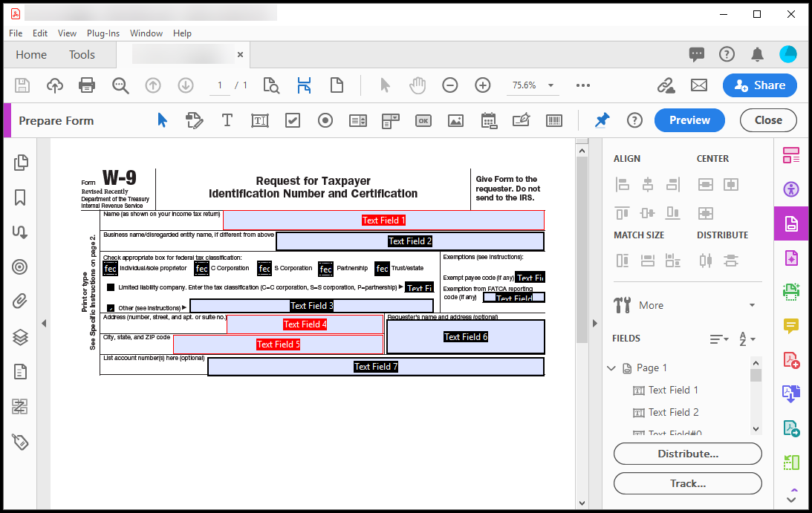The width and height of the screenshot is (812, 513).
Task: Open the Plug-Ins menu
Action: pos(103,33)
